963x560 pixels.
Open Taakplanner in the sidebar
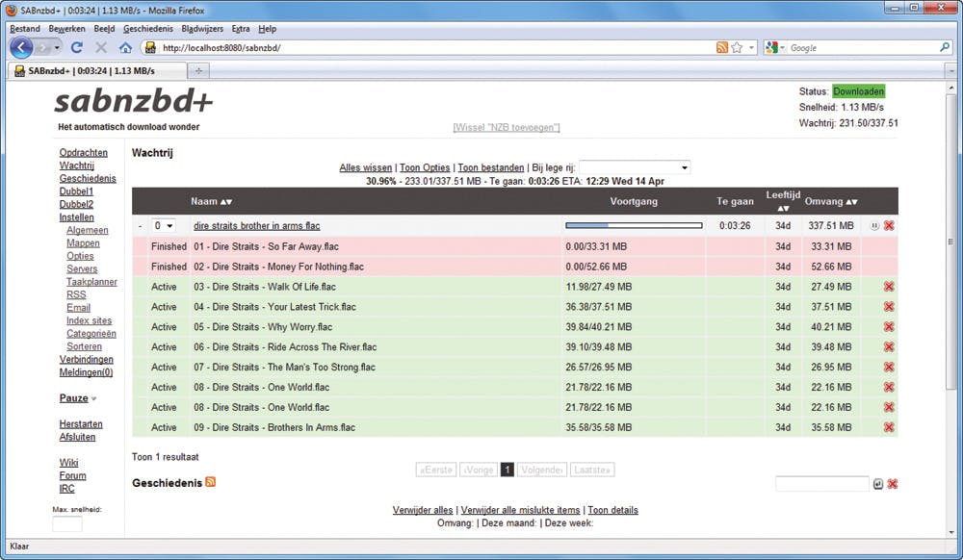pos(91,282)
